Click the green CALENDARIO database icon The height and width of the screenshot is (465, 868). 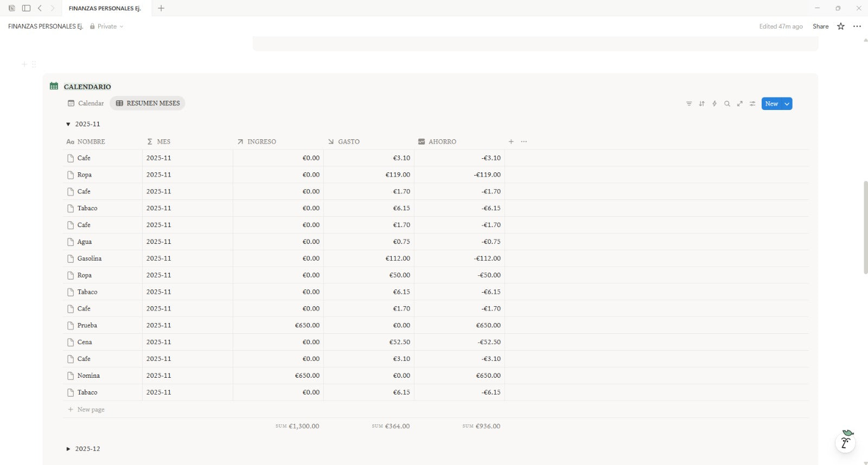(x=54, y=86)
